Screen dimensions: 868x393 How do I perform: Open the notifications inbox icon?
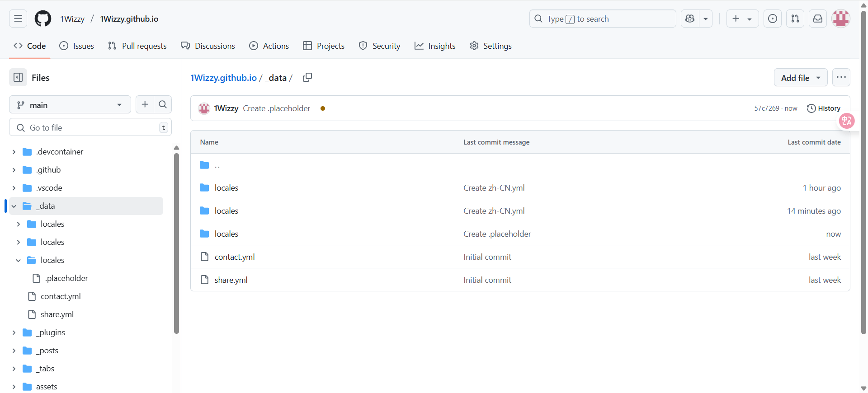click(x=818, y=19)
